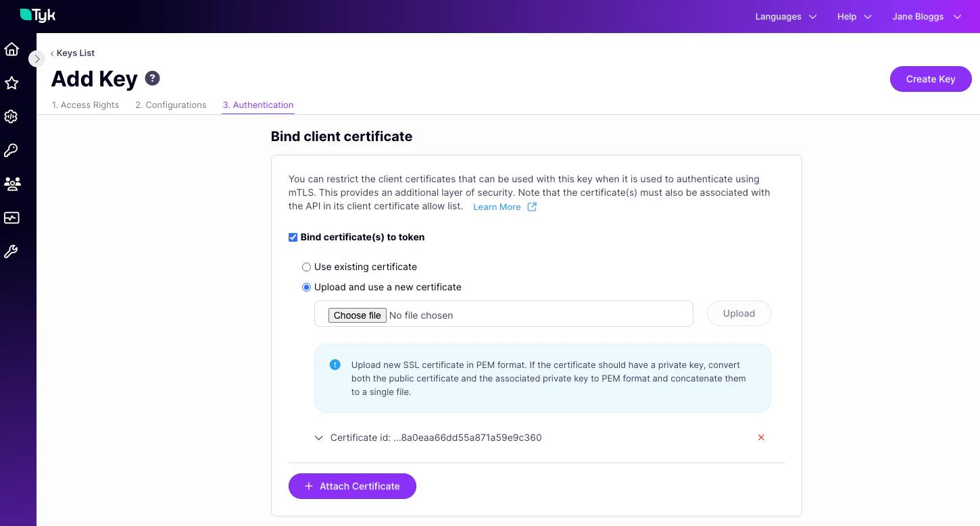Open the Languages dropdown
The height and width of the screenshot is (526, 980).
point(784,16)
